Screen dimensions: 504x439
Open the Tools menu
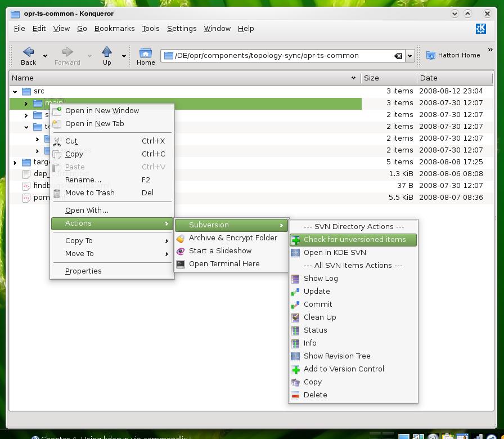click(151, 29)
